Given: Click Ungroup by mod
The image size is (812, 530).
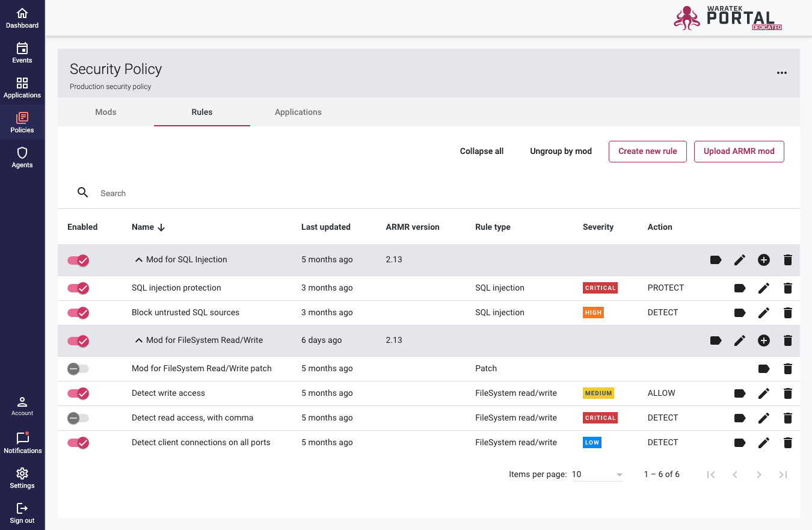Looking at the screenshot, I should click(x=561, y=151).
